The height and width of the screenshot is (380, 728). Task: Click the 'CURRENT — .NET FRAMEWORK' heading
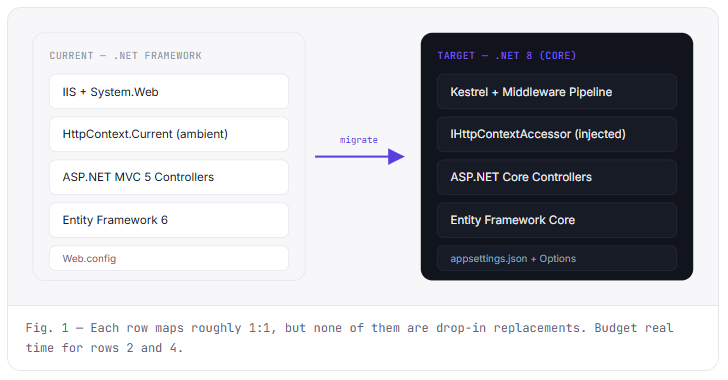click(x=125, y=56)
